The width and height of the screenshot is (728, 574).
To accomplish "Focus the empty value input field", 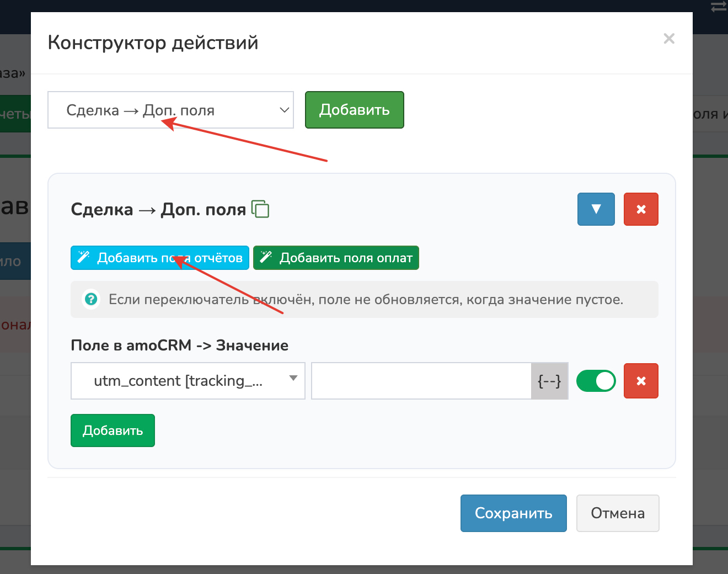I will 421,381.
